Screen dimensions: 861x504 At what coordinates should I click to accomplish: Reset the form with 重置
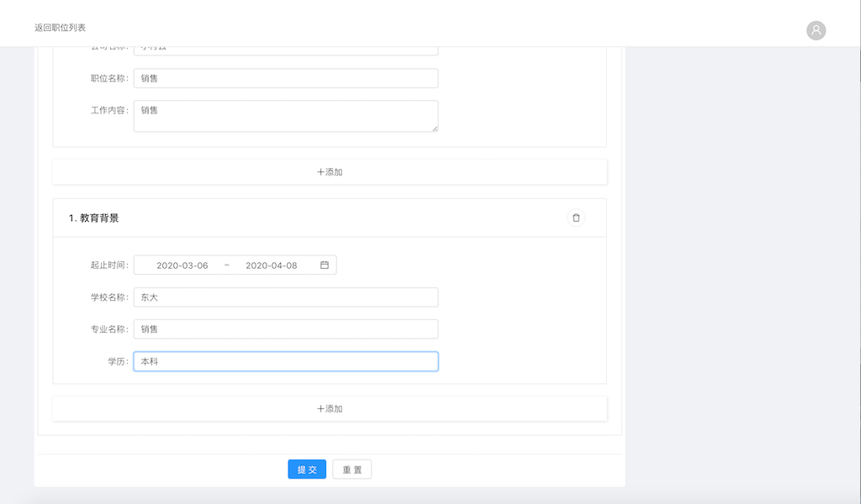[x=351, y=470]
